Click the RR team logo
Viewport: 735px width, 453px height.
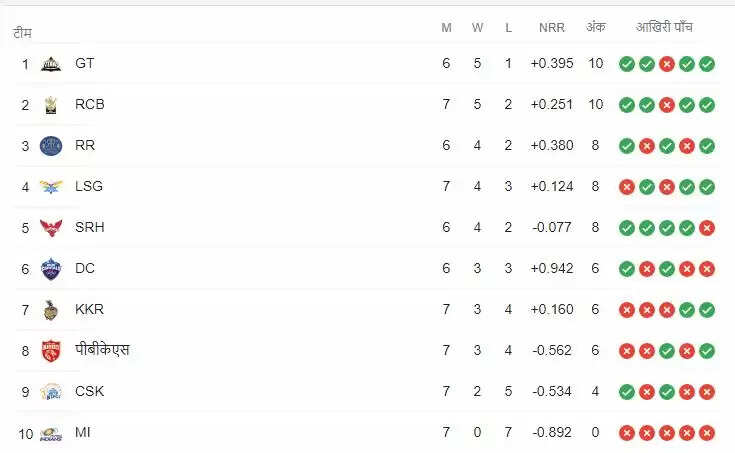(51, 145)
